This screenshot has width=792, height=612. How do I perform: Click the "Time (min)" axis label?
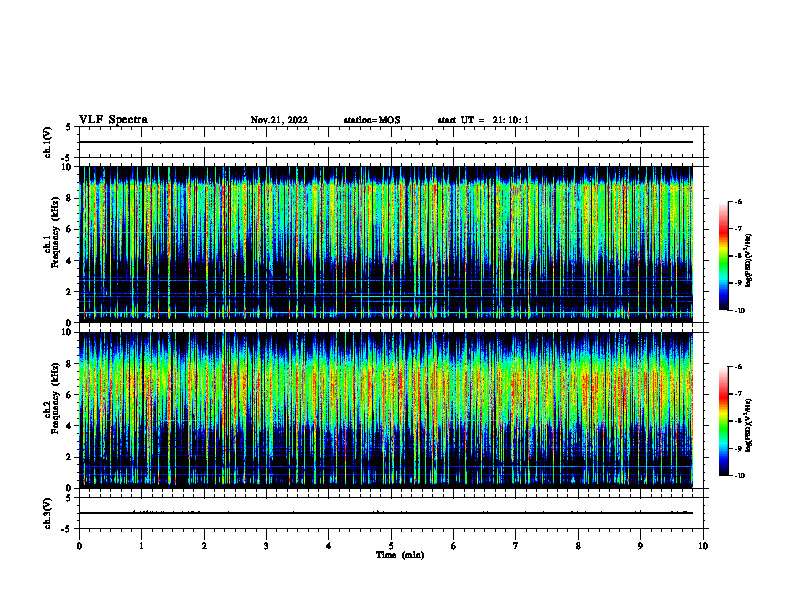point(400,555)
